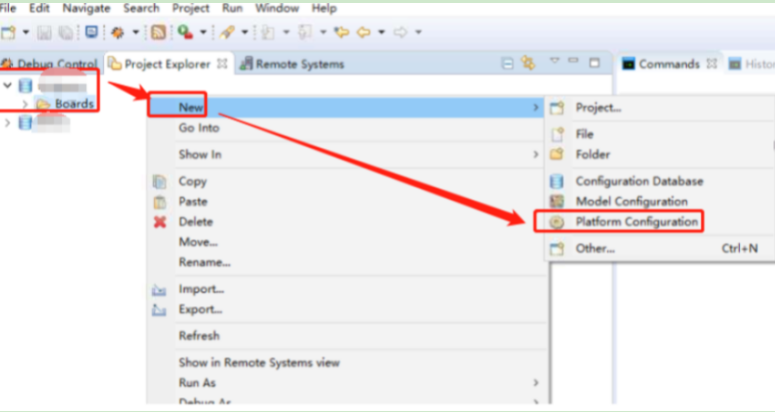
Task: Expand the Boards folder tree node
Action: 25,104
